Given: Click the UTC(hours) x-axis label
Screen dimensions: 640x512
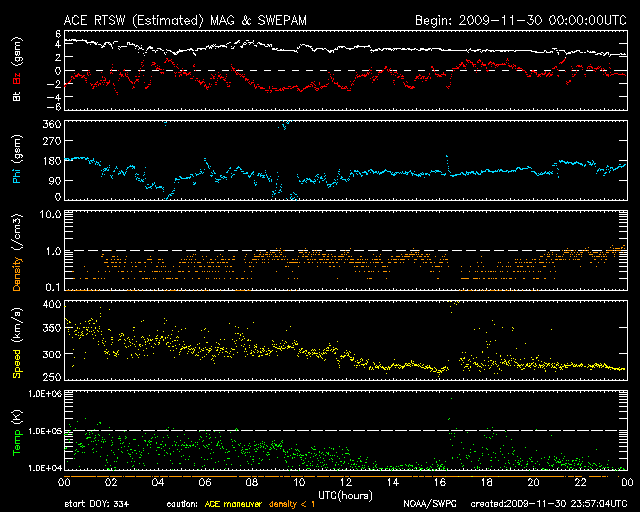Looking at the screenshot, I should 342,495.
